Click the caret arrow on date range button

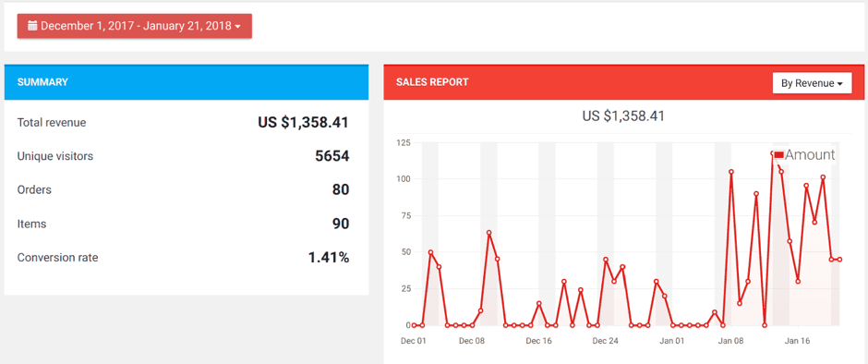pos(237,27)
